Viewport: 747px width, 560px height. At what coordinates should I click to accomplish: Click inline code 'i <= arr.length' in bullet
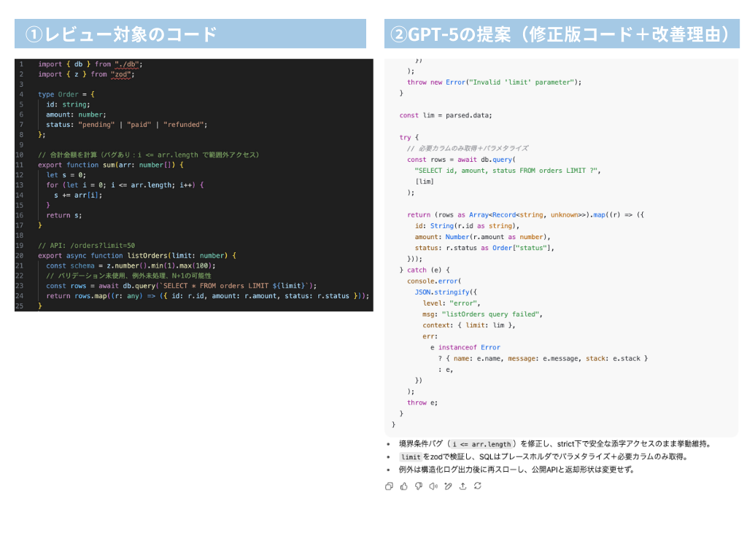click(x=481, y=444)
